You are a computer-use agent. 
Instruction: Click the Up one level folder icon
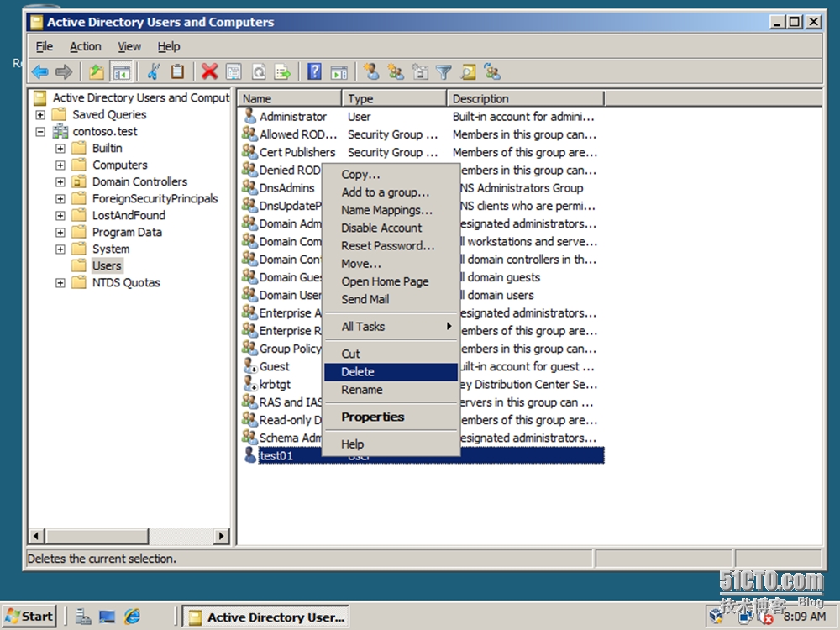97,71
